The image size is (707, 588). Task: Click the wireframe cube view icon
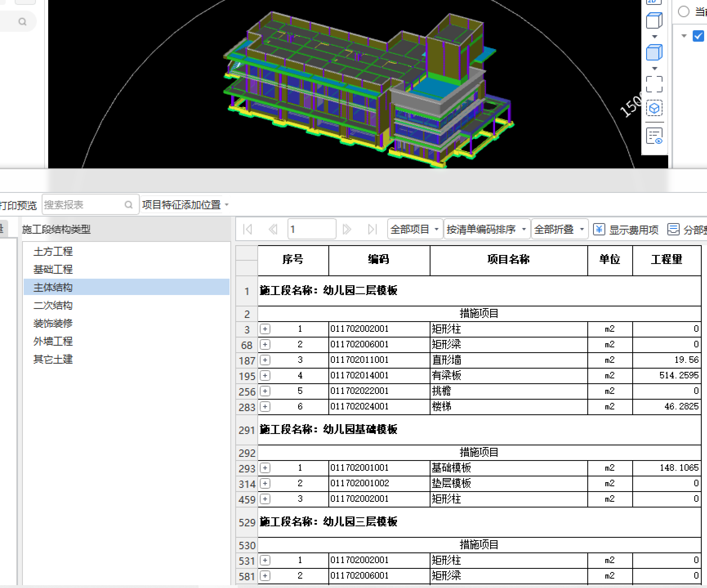(x=654, y=20)
